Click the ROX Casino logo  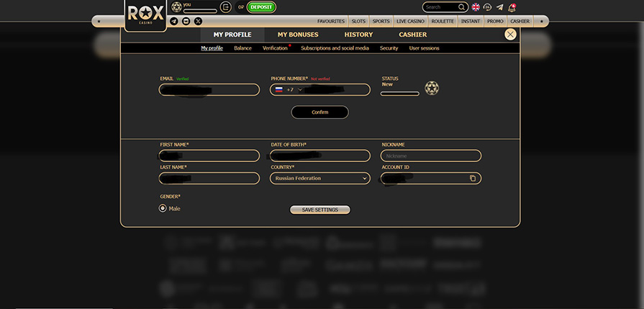(x=145, y=15)
